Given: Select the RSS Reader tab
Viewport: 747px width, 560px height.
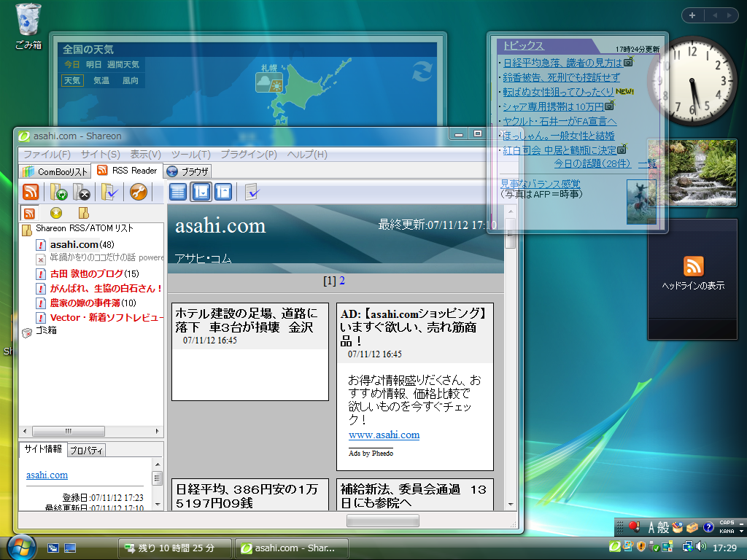Looking at the screenshot, I should [127, 171].
